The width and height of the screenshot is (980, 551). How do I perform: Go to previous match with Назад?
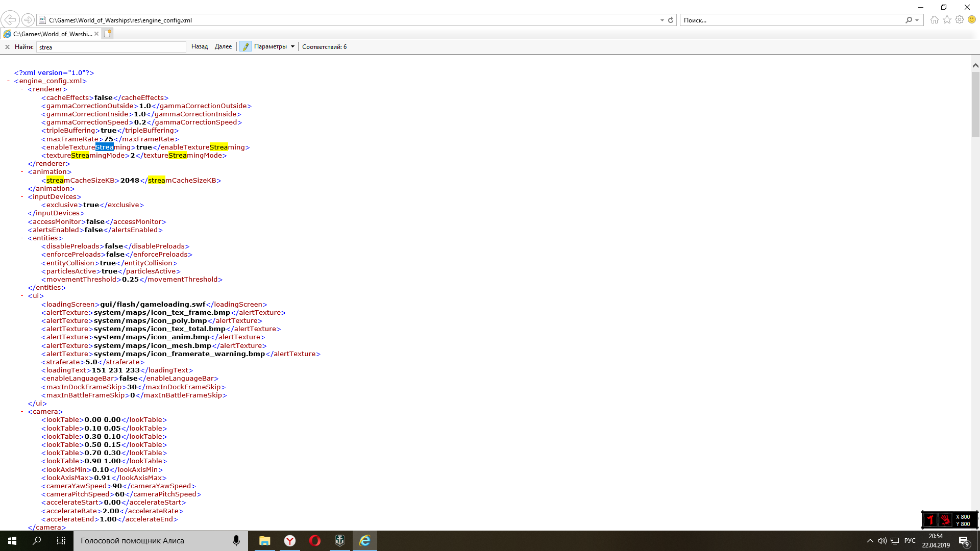[200, 46]
